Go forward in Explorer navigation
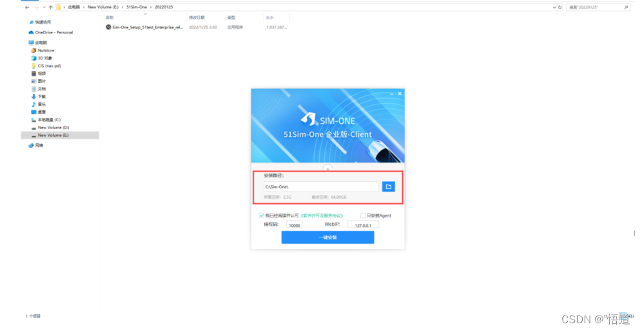 36,7
